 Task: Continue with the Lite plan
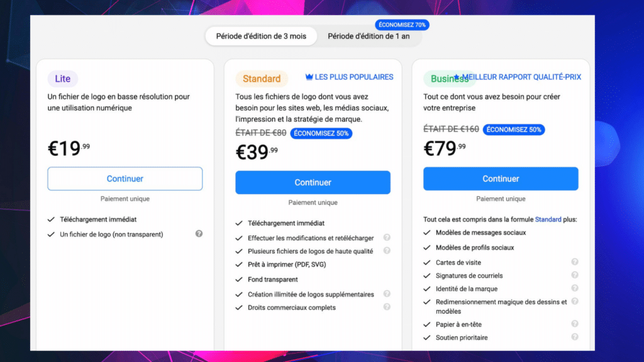click(125, 178)
